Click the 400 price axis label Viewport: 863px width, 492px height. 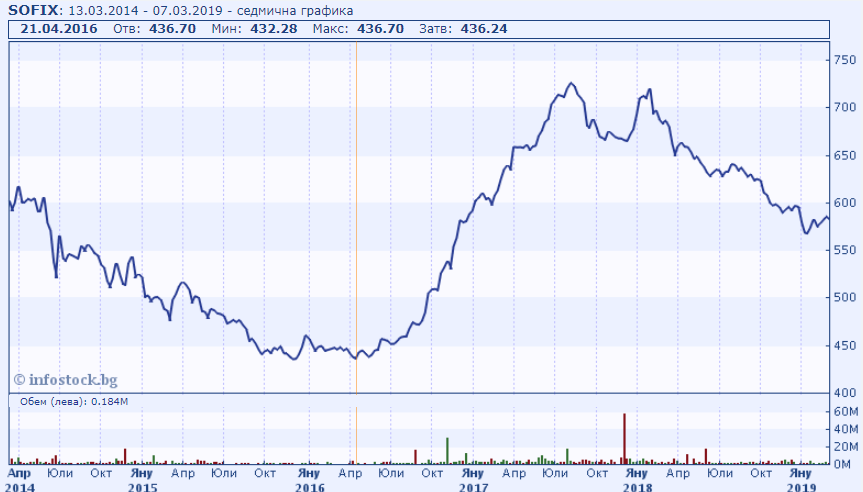click(845, 393)
